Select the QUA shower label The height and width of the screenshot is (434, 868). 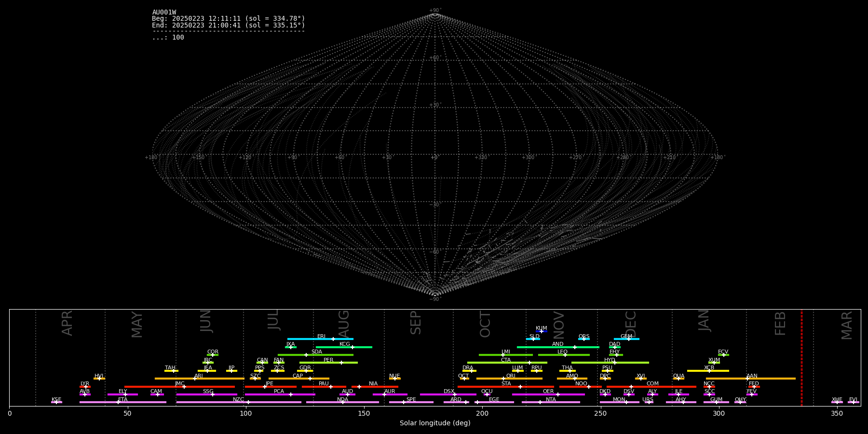pos(678,376)
